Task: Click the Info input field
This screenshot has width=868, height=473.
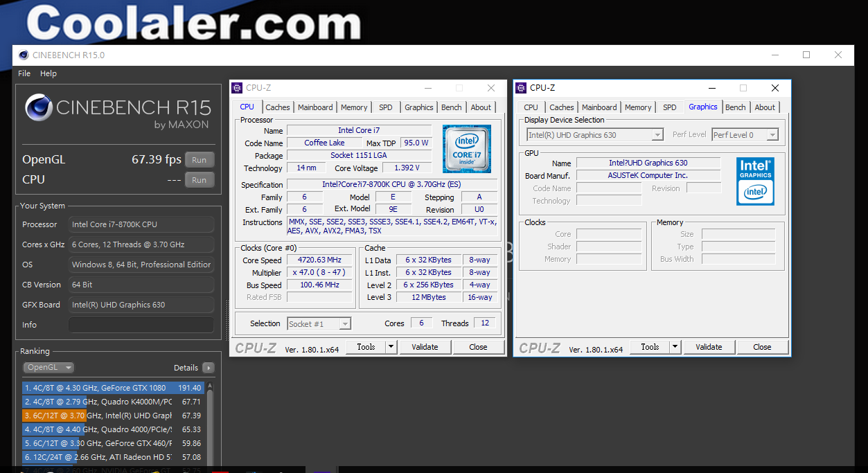Action: [141, 325]
